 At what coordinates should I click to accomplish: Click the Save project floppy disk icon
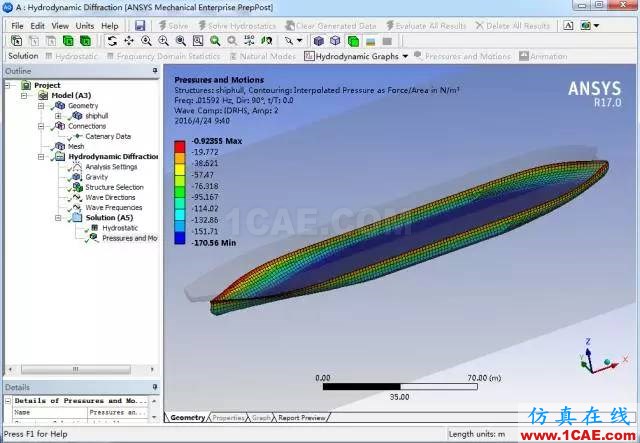(140, 26)
